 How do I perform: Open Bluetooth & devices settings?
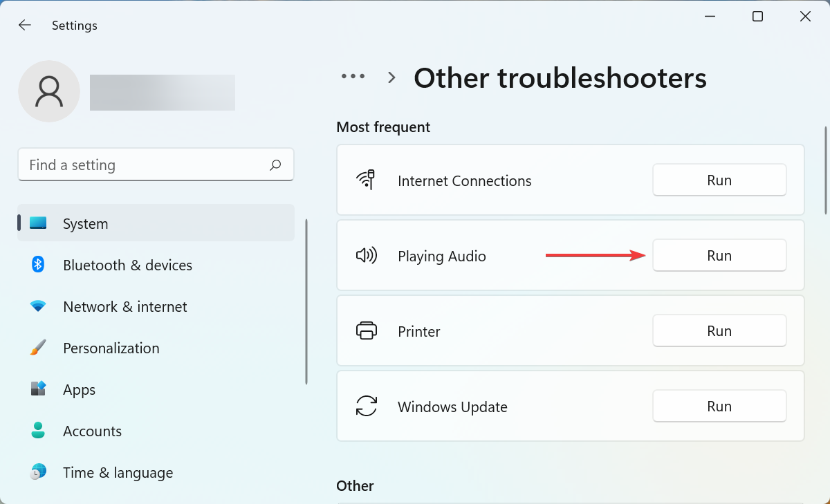tap(156, 265)
